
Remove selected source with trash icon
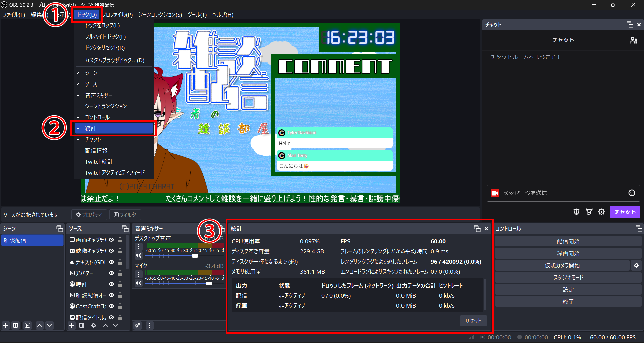click(82, 325)
